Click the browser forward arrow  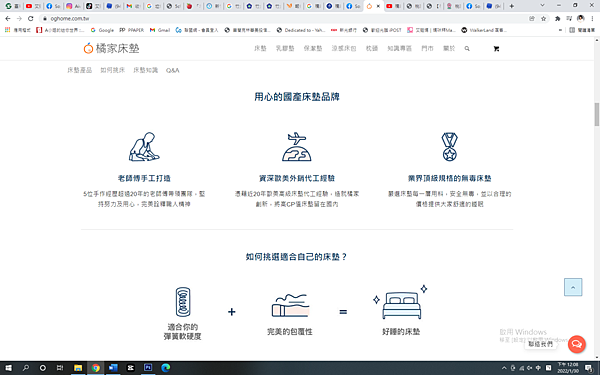click(x=19, y=18)
